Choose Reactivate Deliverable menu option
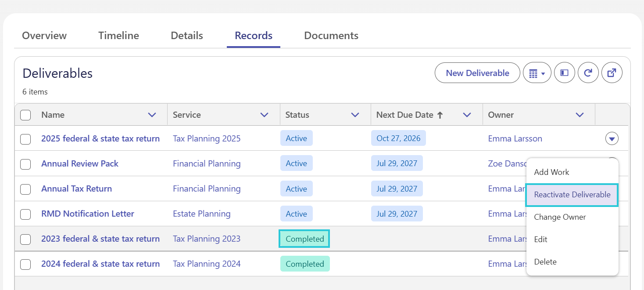 pyautogui.click(x=572, y=195)
